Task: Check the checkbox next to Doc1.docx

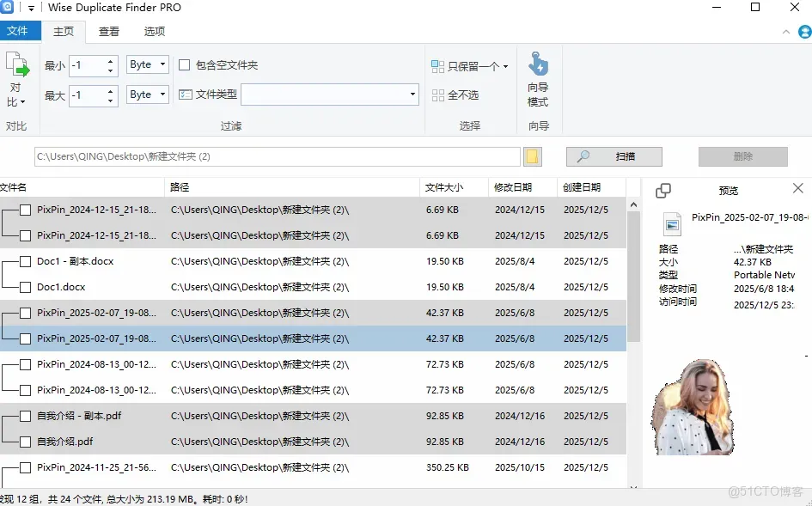Action: pos(23,287)
